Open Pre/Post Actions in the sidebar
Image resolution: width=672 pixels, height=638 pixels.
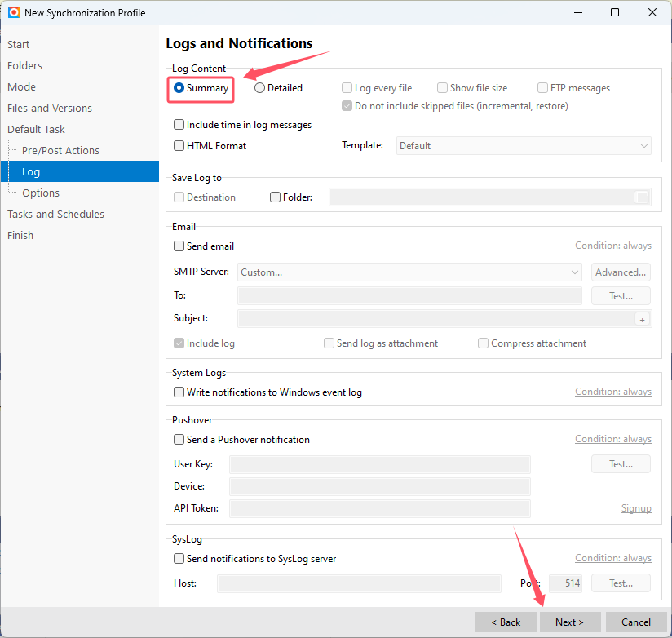tap(60, 151)
